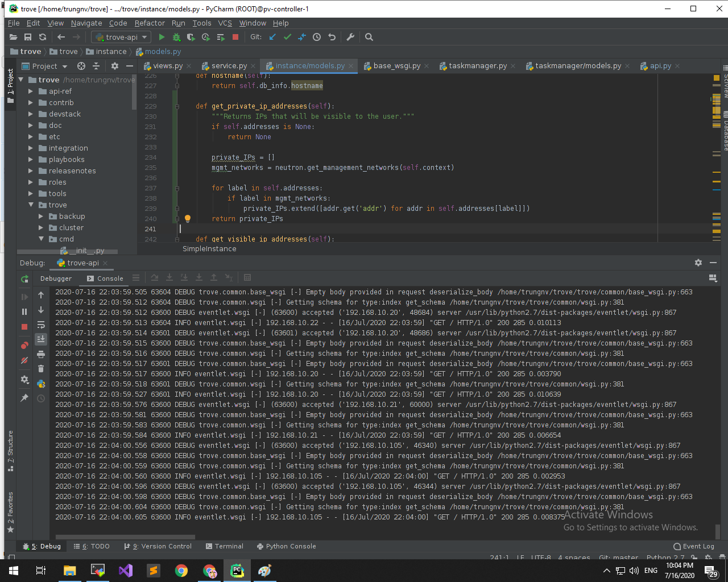728x582 pixels.
Task: Click Git Revert undo arrow icon
Action: [x=332, y=37]
